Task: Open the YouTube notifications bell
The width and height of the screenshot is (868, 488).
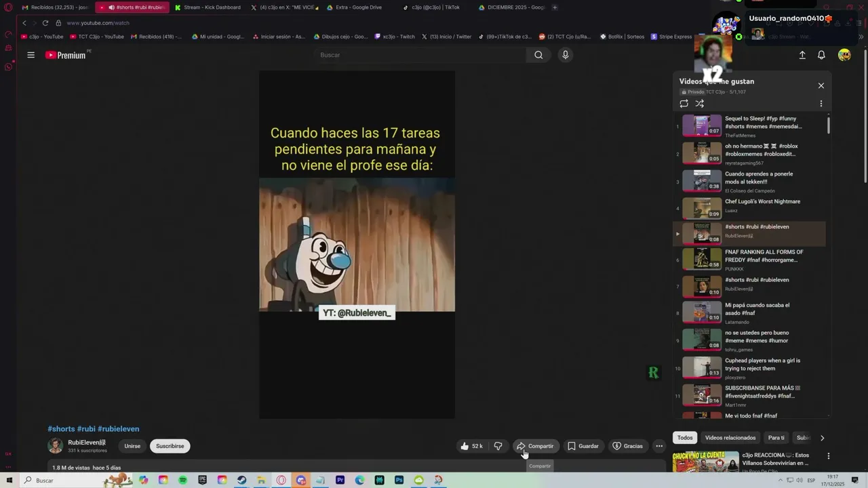Action: point(821,55)
